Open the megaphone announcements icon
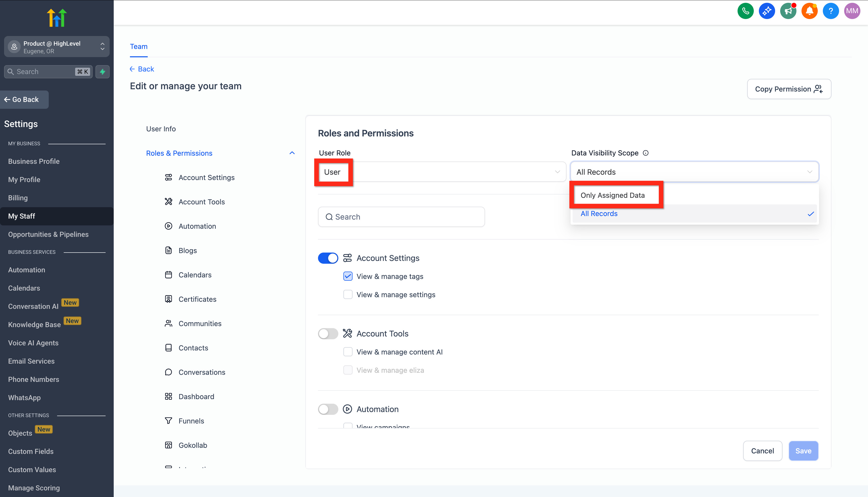This screenshot has width=868, height=497. coord(788,11)
